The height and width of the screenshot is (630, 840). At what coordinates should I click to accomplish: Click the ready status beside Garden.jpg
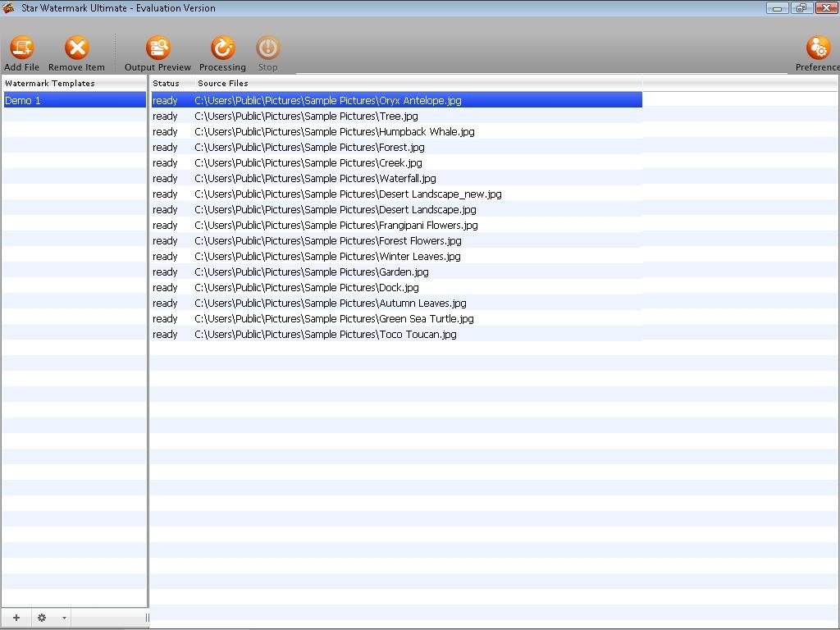[165, 272]
